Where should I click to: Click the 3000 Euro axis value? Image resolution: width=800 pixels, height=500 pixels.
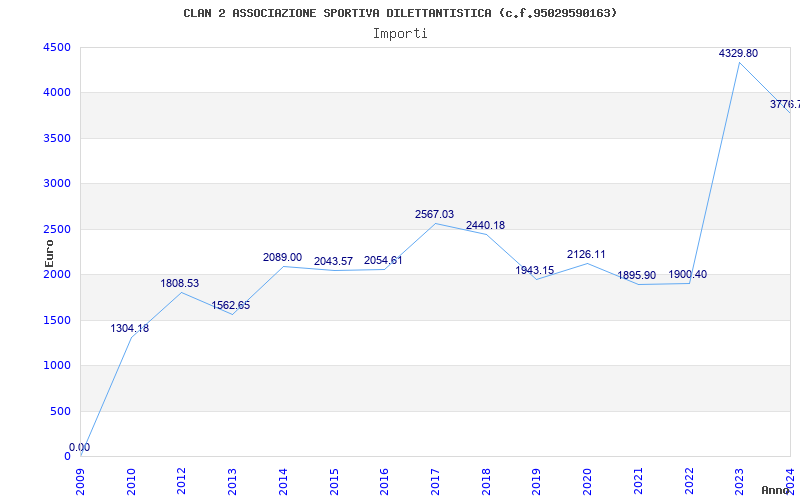click(57, 184)
